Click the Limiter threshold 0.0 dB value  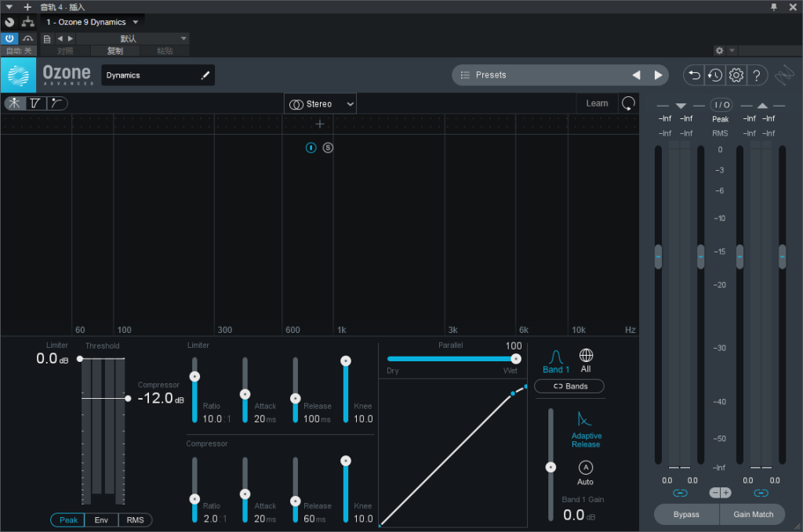coord(52,359)
